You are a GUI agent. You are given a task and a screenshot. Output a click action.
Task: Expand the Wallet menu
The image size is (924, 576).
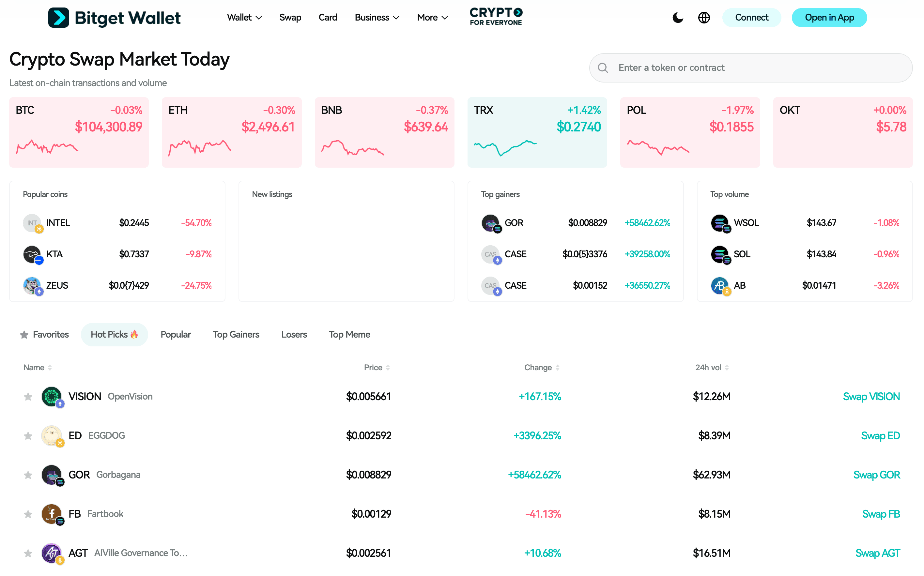[x=244, y=18]
